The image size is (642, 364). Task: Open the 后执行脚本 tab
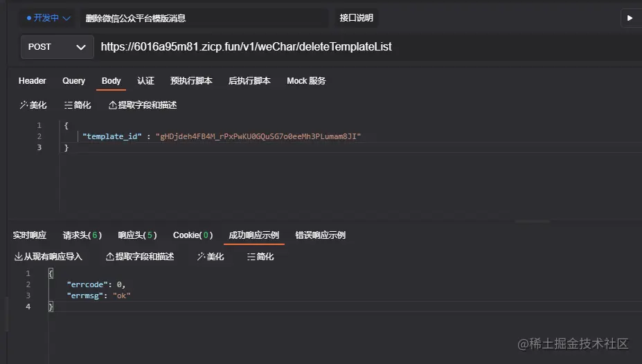[x=249, y=81]
